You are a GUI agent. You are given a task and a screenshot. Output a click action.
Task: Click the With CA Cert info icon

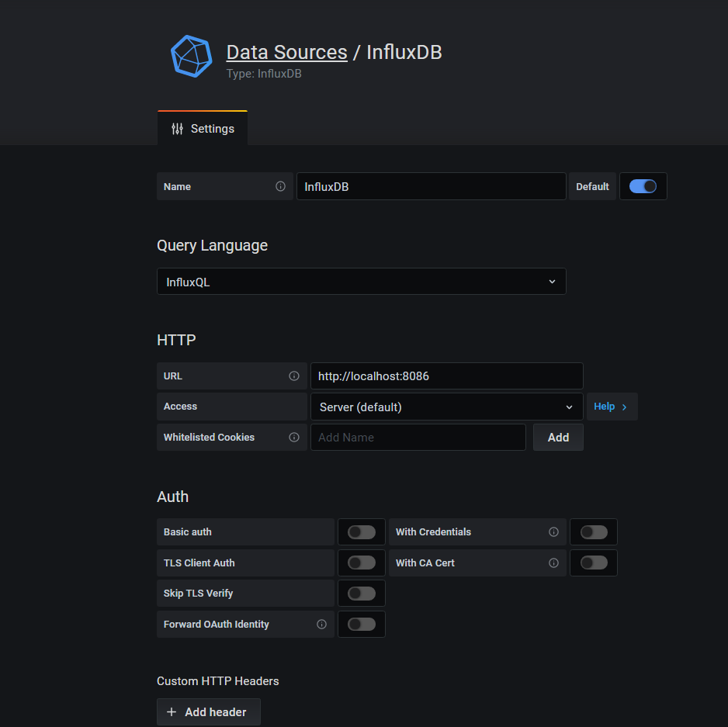(553, 563)
